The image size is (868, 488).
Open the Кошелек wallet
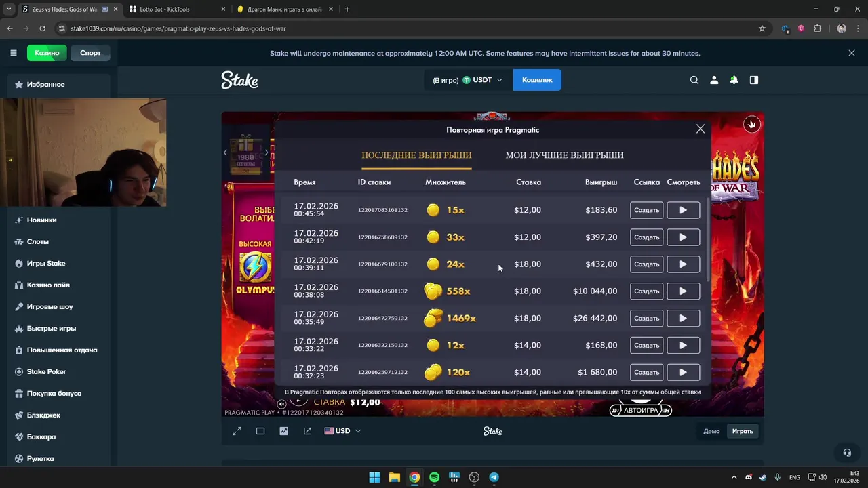point(537,80)
